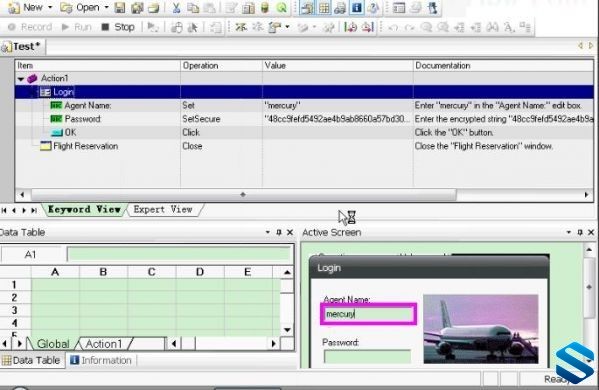Open the dropdown arrow next to the step generator icon

(x=287, y=27)
